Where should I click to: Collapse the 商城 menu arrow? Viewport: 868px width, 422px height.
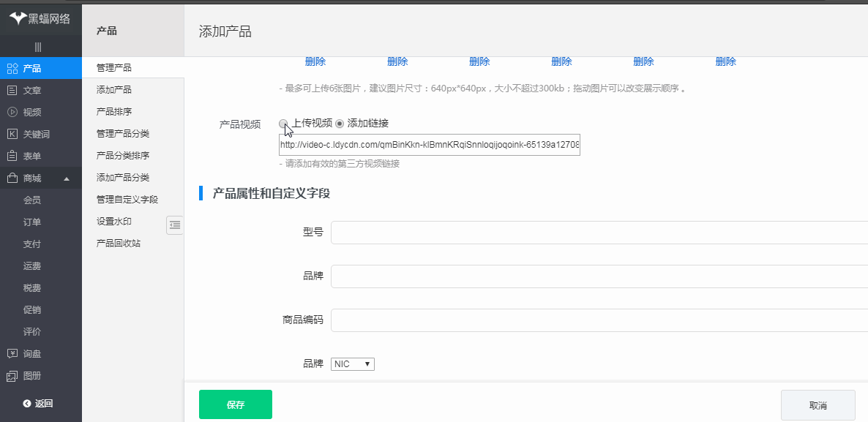(67, 179)
